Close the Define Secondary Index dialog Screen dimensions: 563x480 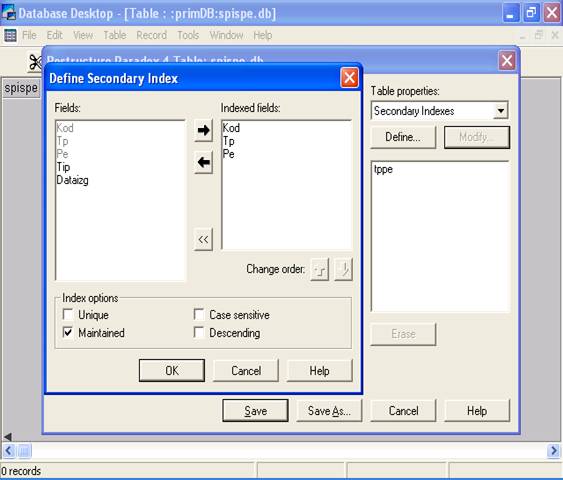[349, 78]
